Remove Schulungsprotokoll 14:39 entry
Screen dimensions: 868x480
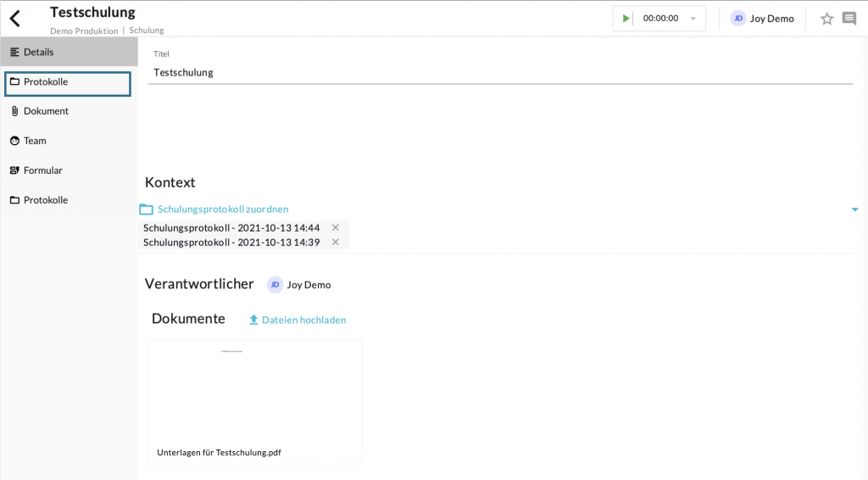point(336,243)
